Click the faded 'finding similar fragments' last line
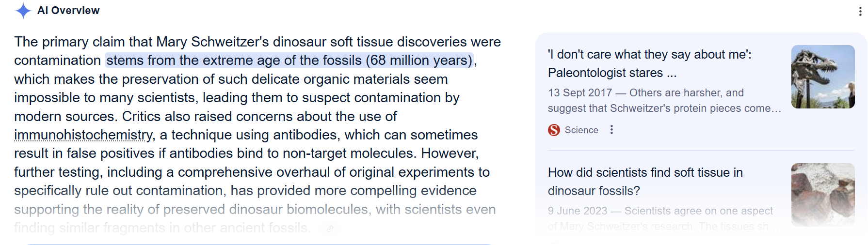Viewport: 868px width, 245px height. click(x=161, y=228)
